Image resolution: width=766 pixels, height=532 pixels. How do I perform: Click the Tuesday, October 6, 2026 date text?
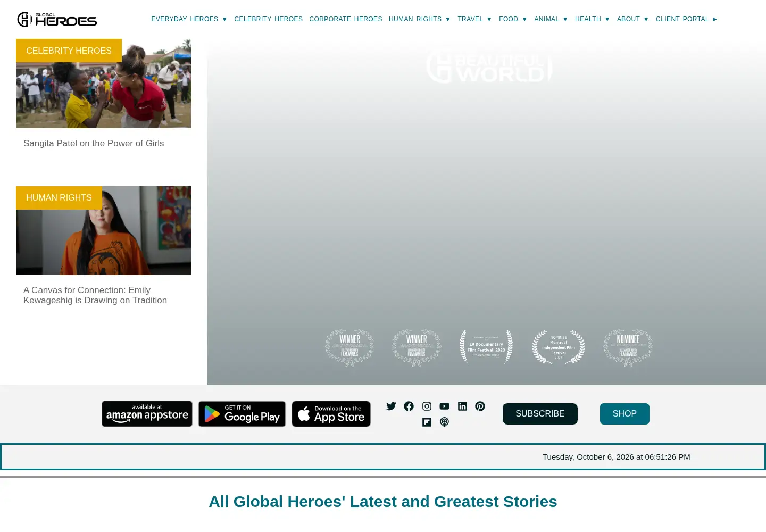(x=617, y=457)
